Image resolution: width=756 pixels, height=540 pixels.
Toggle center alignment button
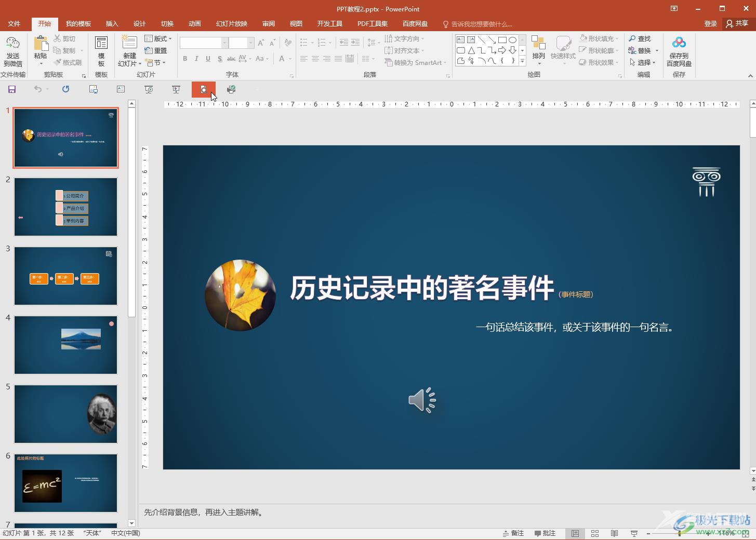315,59
